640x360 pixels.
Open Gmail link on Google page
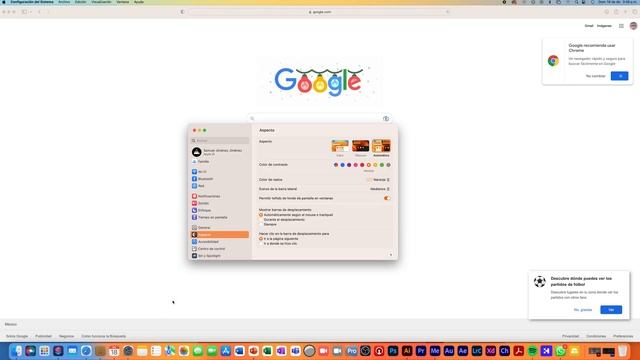(589, 26)
